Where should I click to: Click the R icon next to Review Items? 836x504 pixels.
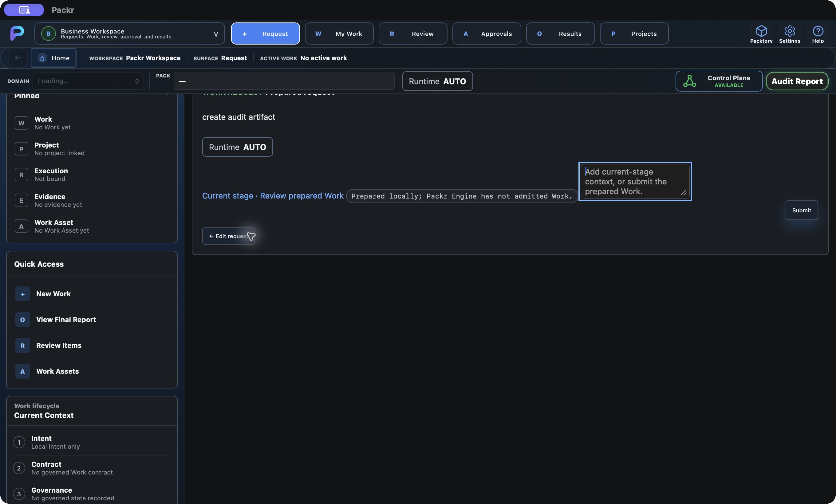23,346
